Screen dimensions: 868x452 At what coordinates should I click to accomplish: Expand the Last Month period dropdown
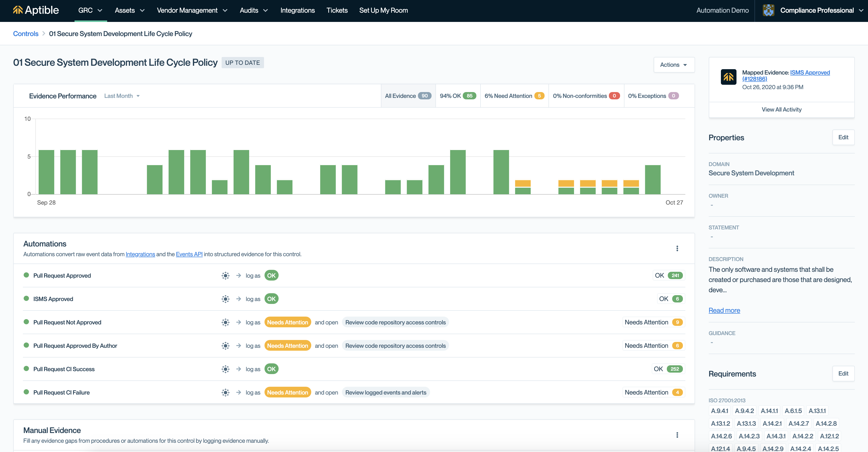tap(122, 96)
